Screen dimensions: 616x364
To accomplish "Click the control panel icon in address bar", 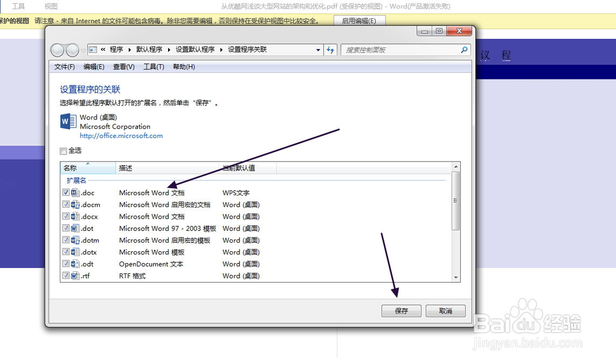I will (x=93, y=49).
